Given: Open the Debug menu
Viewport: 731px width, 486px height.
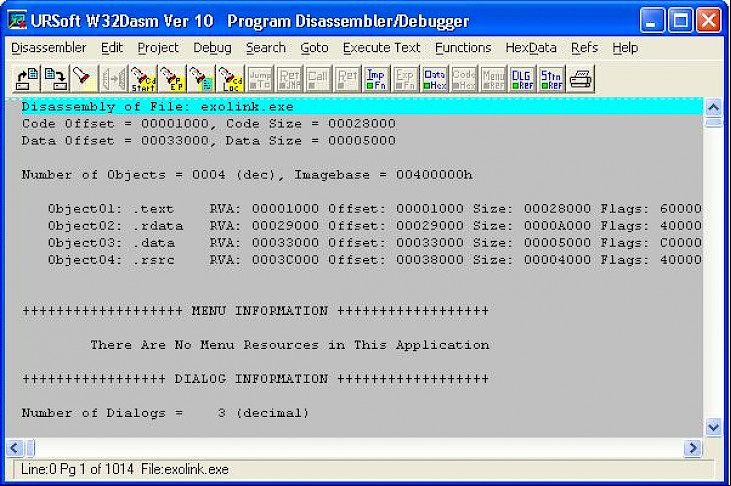Looking at the screenshot, I should coord(212,48).
